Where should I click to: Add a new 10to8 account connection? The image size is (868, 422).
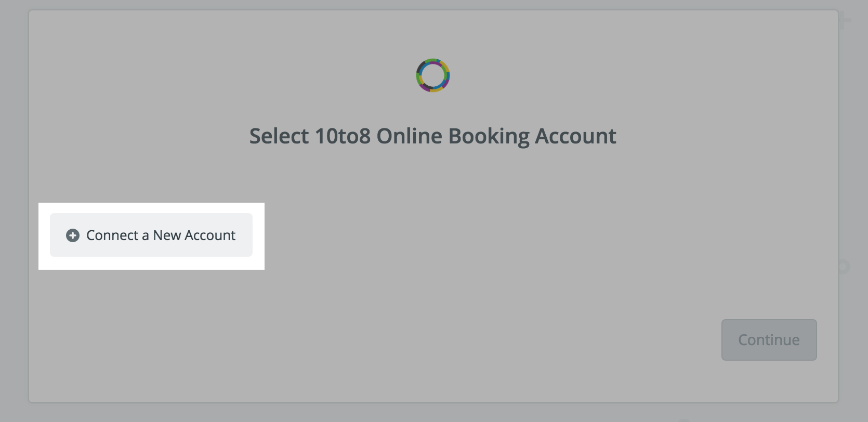coord(151,235)
